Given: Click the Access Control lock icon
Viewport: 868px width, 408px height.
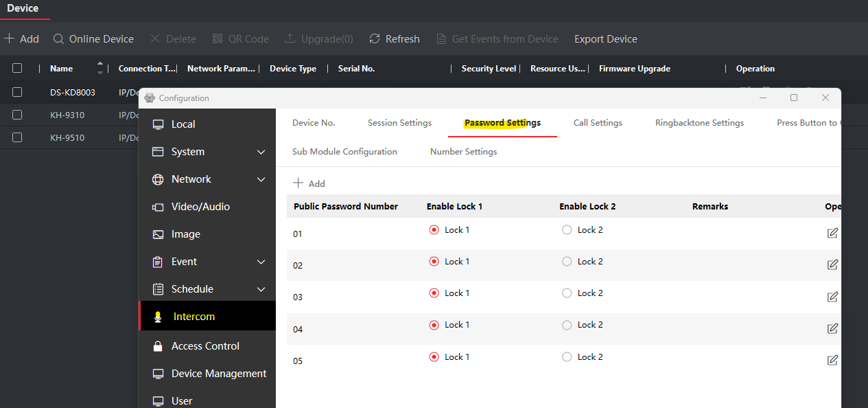Looking at the screenshot, I should pyautogui.click(x=158, y=346).
